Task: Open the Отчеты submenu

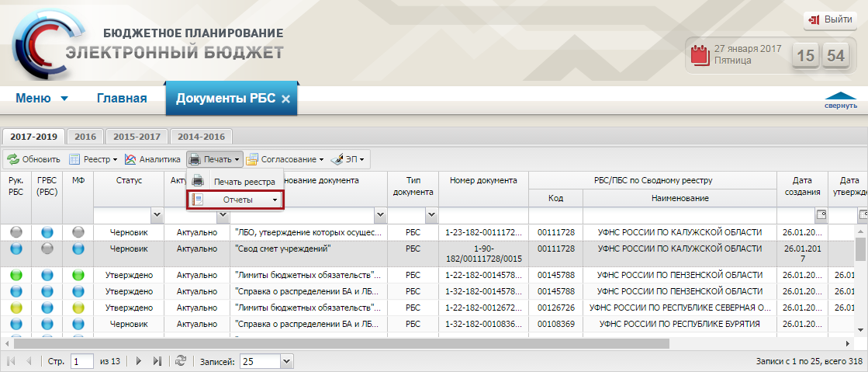Action: pos(236,200)
